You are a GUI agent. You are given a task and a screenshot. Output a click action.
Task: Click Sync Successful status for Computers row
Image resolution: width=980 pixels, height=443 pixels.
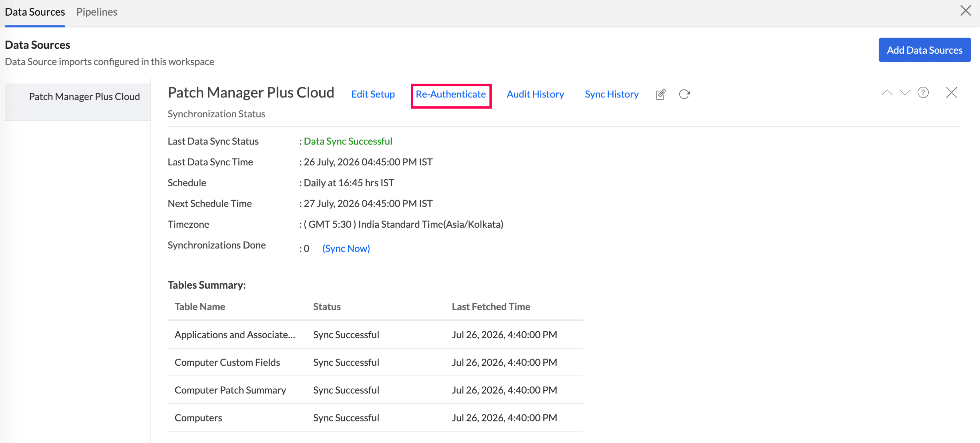(346, 418)
